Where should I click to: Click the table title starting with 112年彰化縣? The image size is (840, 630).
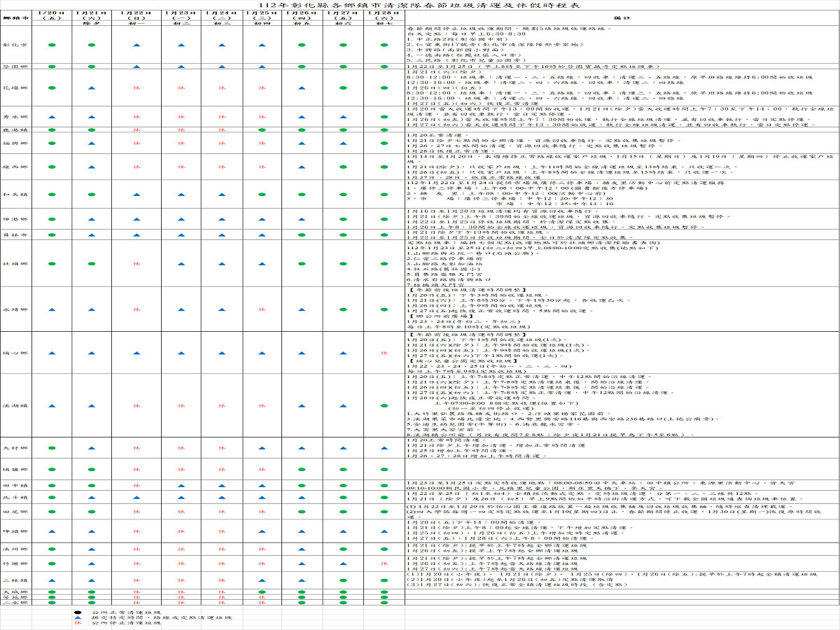click(419, 5)
